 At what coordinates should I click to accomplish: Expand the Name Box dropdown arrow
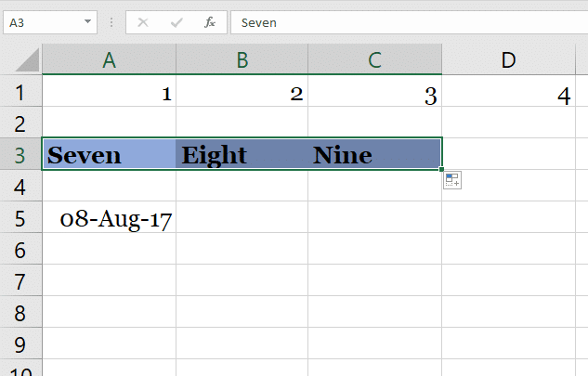(x=87, y=21)
